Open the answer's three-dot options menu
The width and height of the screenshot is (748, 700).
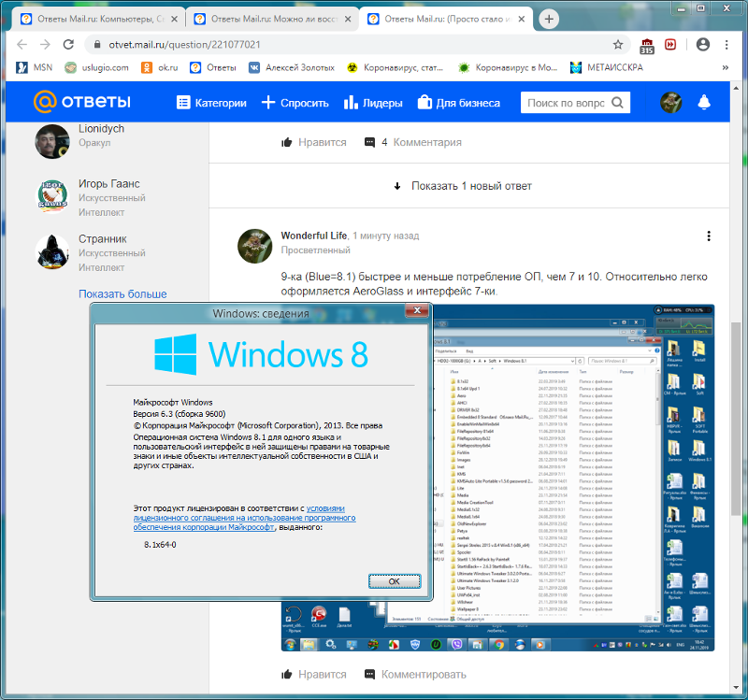coord(709,236)
